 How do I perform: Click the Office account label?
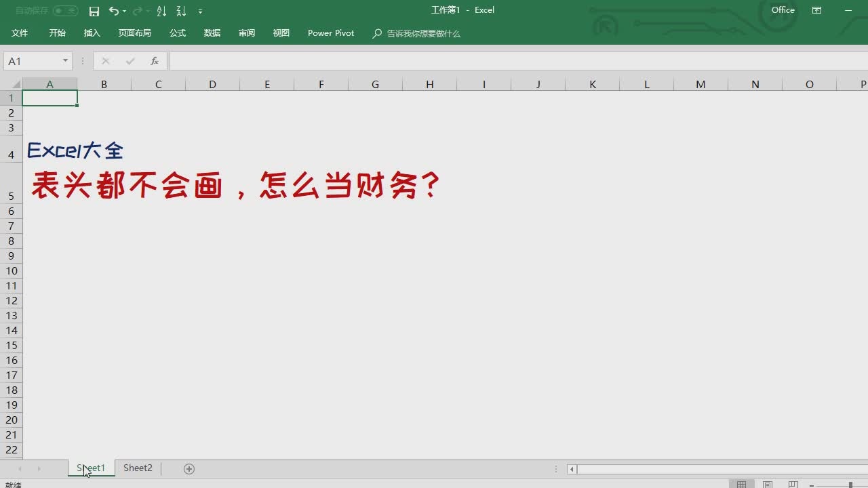(783, 10)
